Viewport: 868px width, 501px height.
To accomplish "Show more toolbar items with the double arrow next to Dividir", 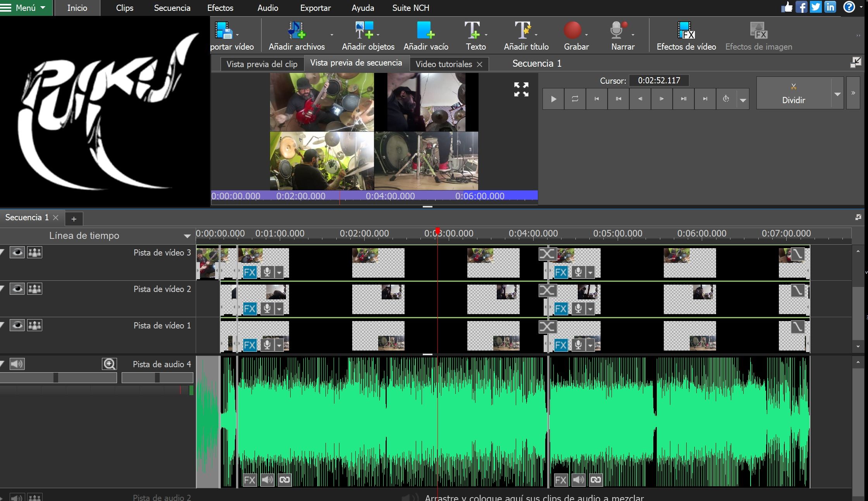I will pos(853,93).
